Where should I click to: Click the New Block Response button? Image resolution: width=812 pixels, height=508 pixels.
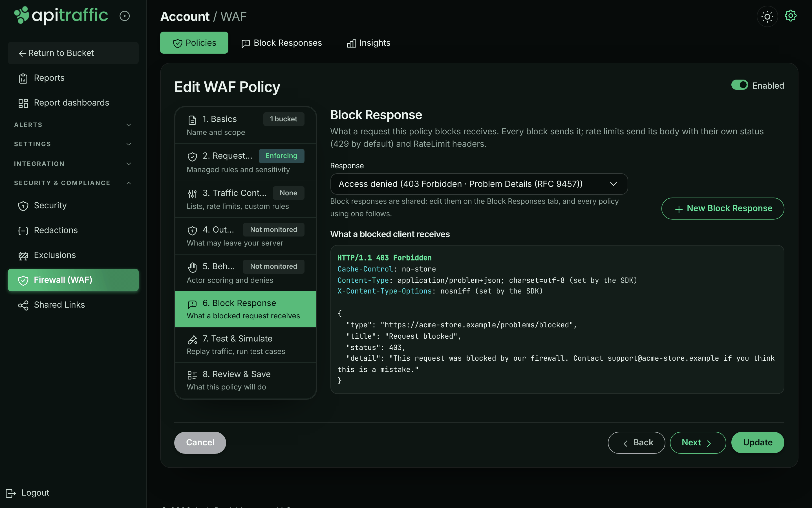(723, 208)
